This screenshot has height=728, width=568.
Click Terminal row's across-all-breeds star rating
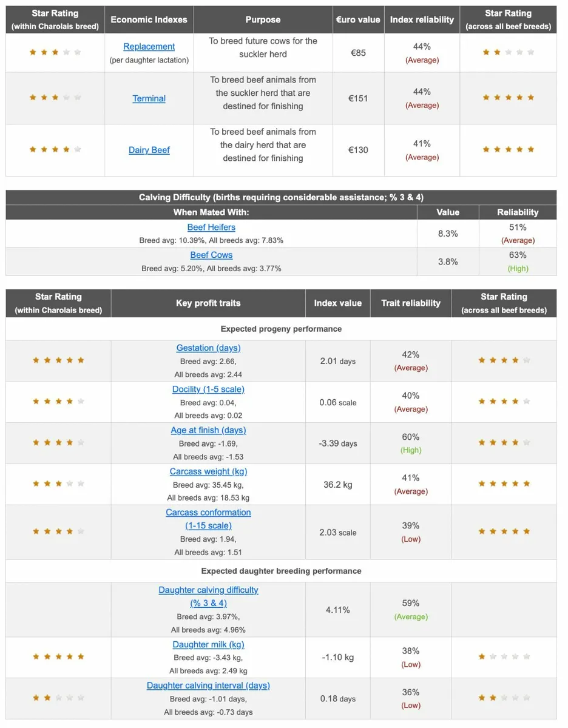click(509, 98)
